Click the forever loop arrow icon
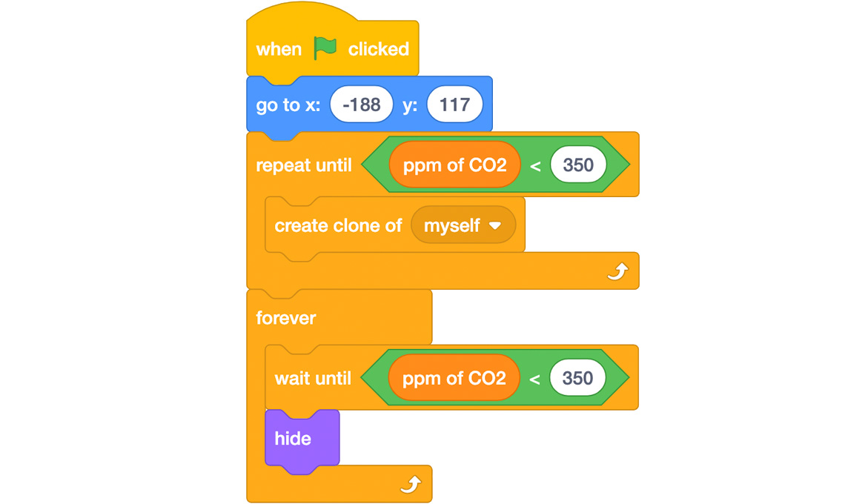845x504 pixels. point(411,484)
